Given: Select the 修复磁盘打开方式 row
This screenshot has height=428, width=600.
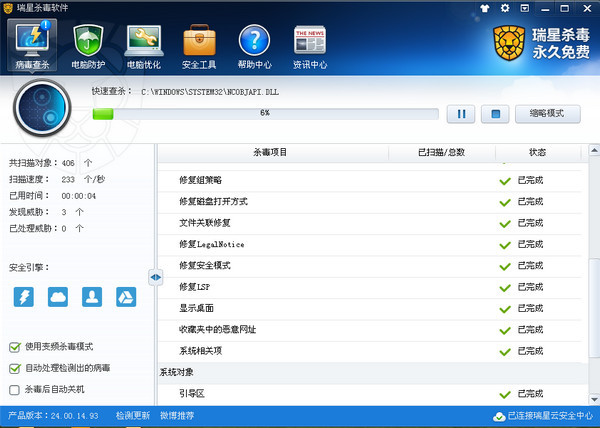Looking at the screenshot, I should [x=370, y=202].
